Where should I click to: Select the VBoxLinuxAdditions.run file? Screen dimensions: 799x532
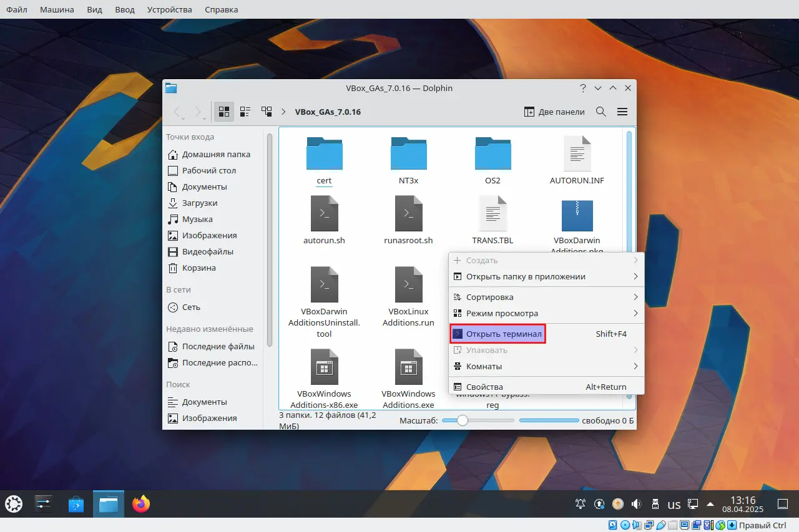point(408,296)
